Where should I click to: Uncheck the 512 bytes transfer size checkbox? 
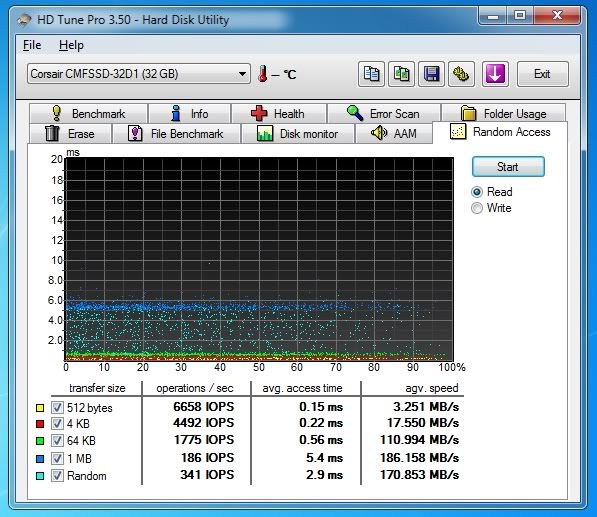pyautogui.click(x=57, y=407)
